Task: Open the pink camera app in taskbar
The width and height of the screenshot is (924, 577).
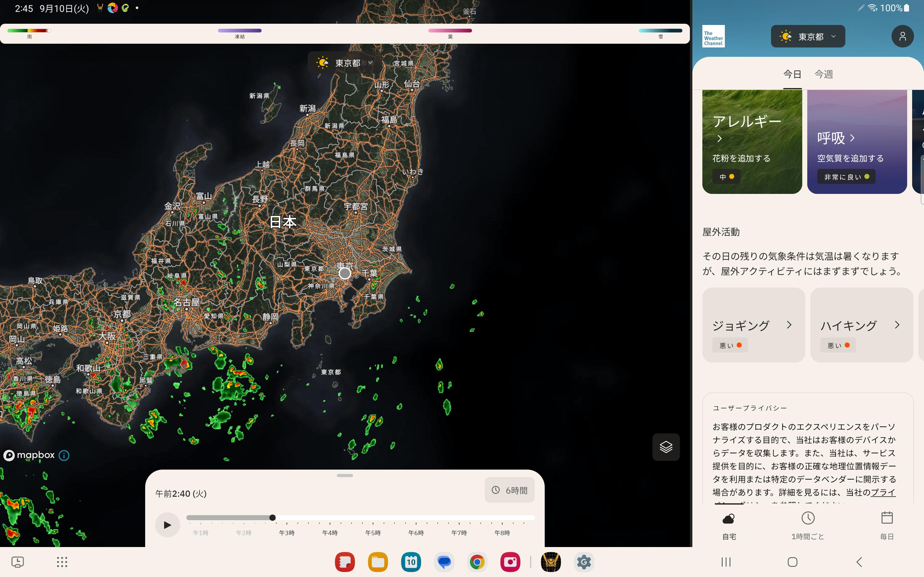Action: coord(510,562)
